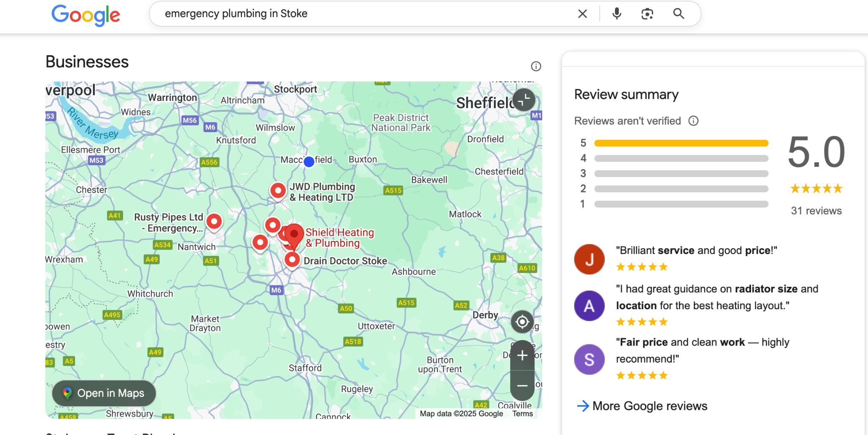The width and height of the screenshot is (868, 435).
Task: Open More Google reviews link
Action: click(x=642, y=406)
